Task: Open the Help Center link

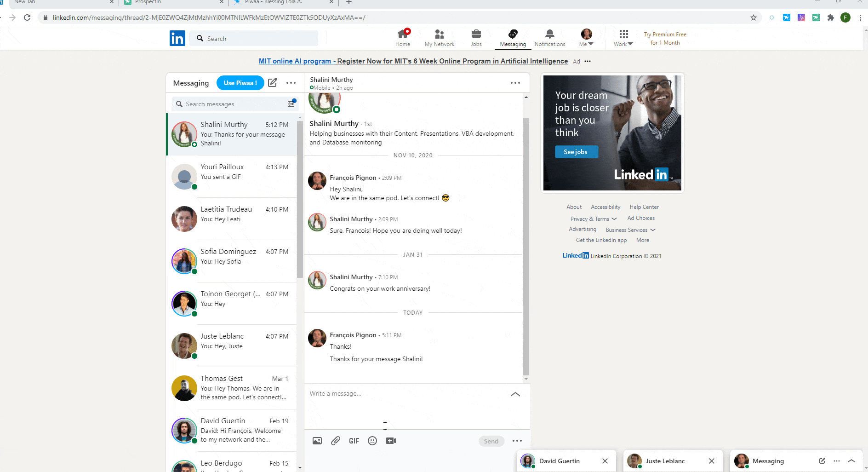Action: tap(644, 207)
